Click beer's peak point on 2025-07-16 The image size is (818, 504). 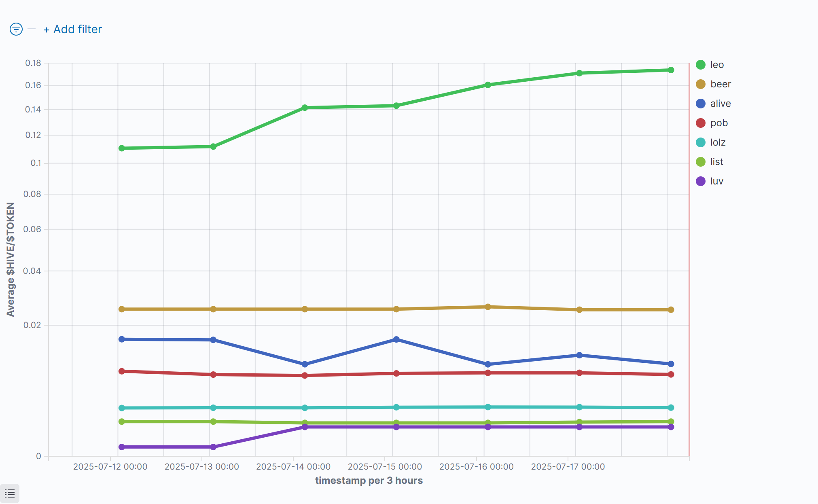pyautogui.click(x=488, y=307)
